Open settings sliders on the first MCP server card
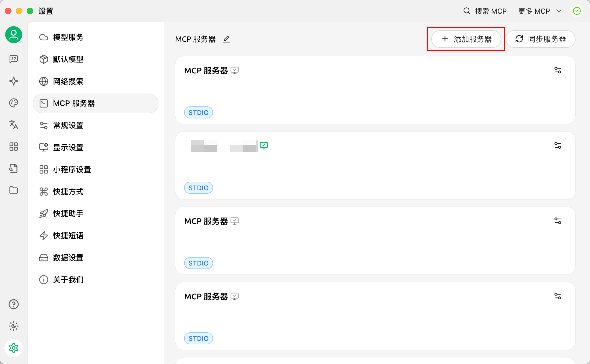 (x=557, y=70)
